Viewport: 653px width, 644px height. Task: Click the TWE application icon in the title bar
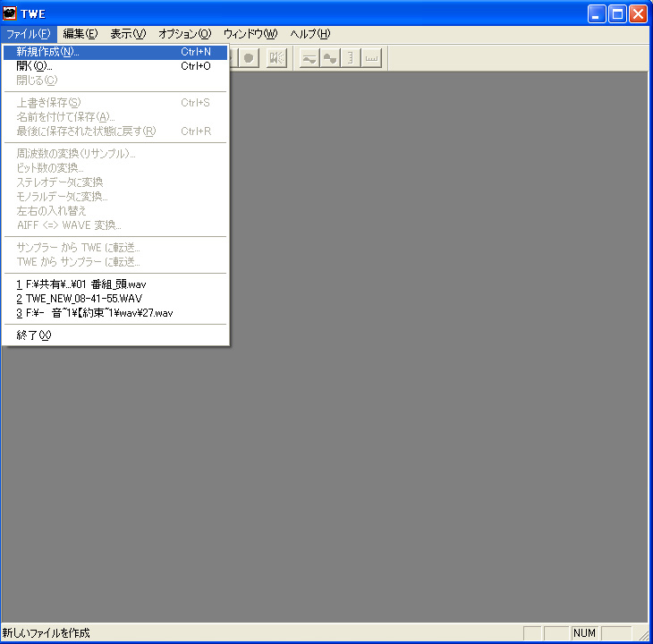click(9, 13)
